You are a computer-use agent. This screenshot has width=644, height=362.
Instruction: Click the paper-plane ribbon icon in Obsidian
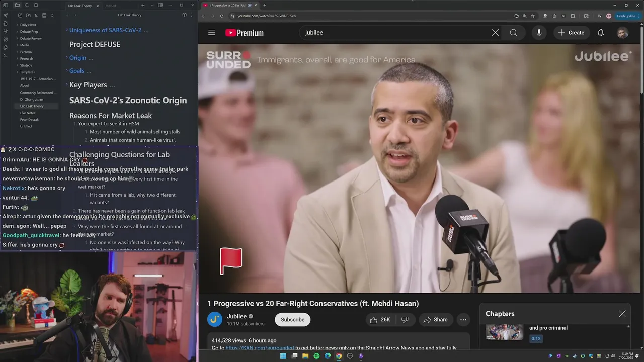[6, 15]
